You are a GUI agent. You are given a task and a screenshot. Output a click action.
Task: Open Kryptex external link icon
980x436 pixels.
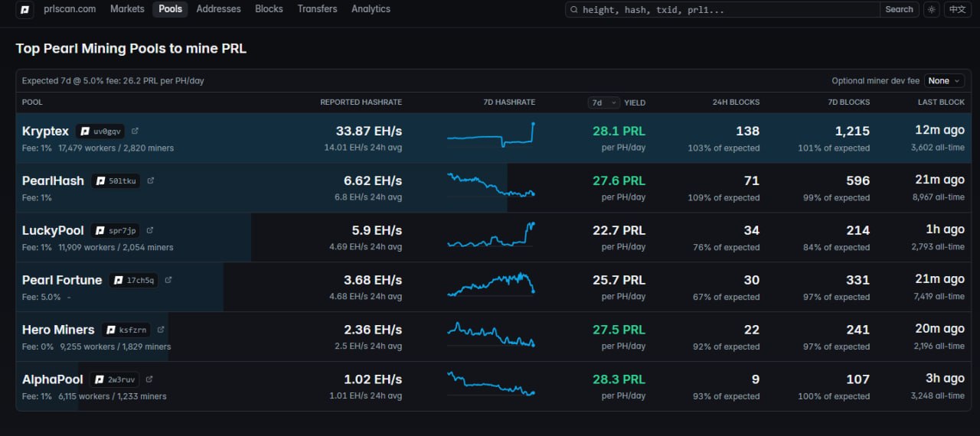click(135, 131)
